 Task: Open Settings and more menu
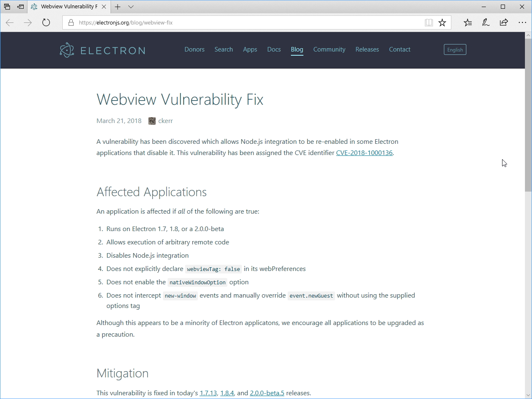pyautogui.click(x=522, y=22)
